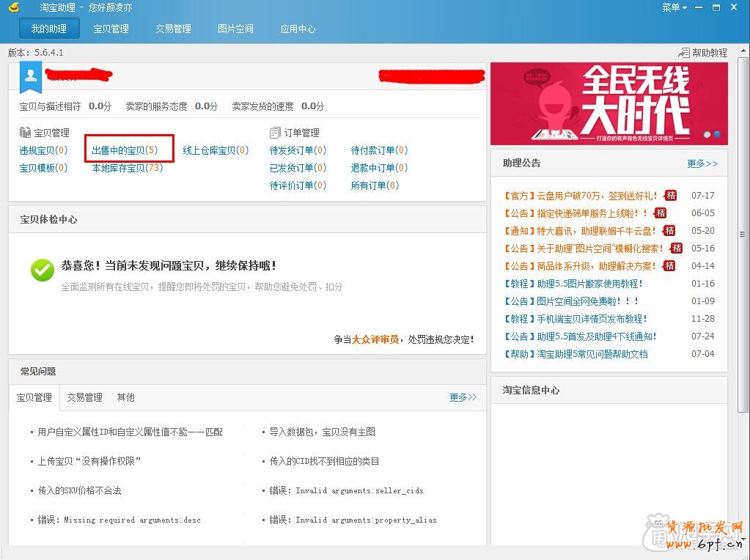Click the 宝贝管理 section package icon

[x=25, y=132]
